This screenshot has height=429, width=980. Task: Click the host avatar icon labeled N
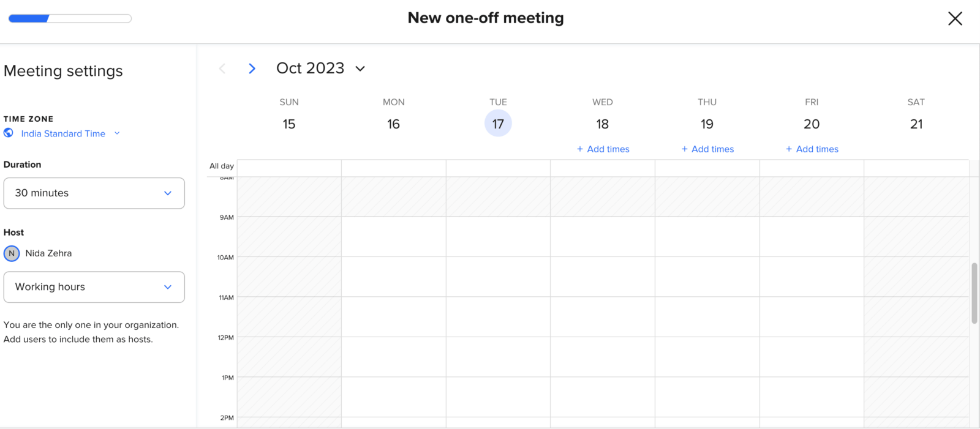pos(12,253)
